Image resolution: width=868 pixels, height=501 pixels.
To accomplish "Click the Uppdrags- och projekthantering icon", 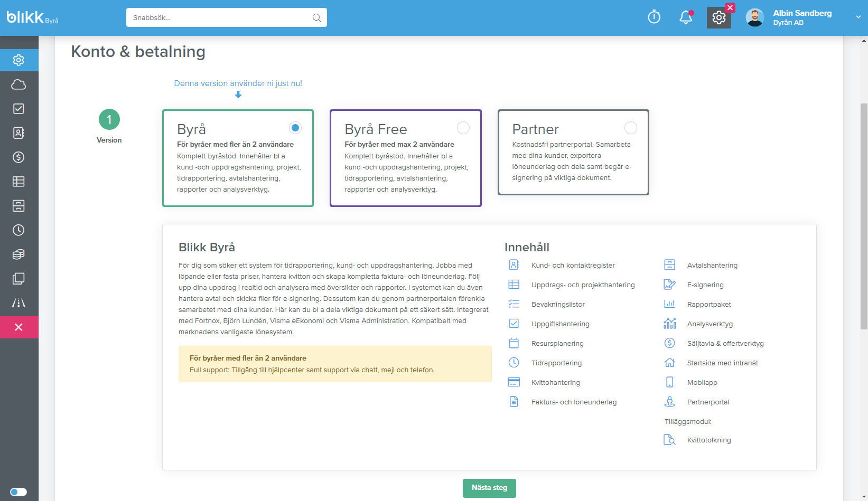I will [514, 285].
